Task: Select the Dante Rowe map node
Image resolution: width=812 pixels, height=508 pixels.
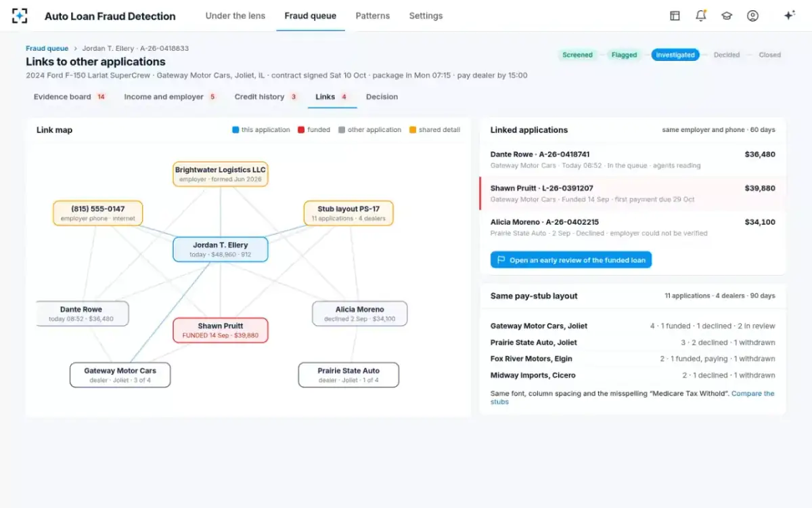Action: pos(81,314)
